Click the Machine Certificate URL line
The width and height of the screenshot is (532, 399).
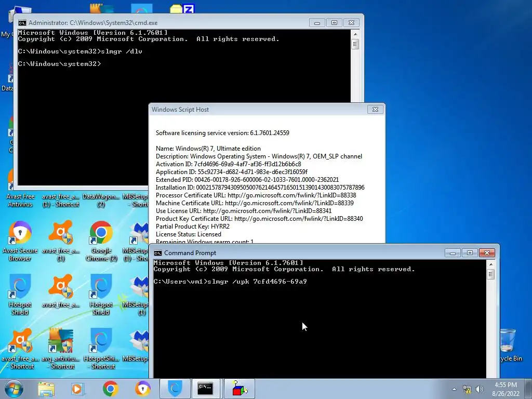(x=255, y=203)
